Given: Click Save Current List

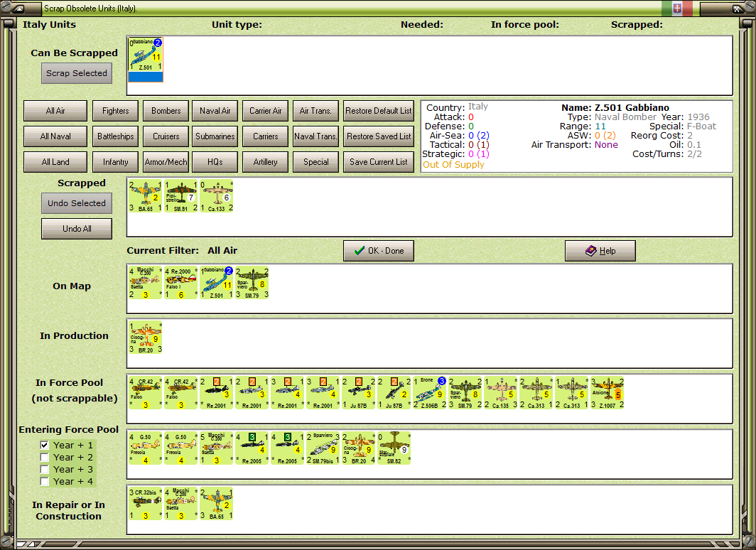Looking at the screenshot, I should 379,162.
